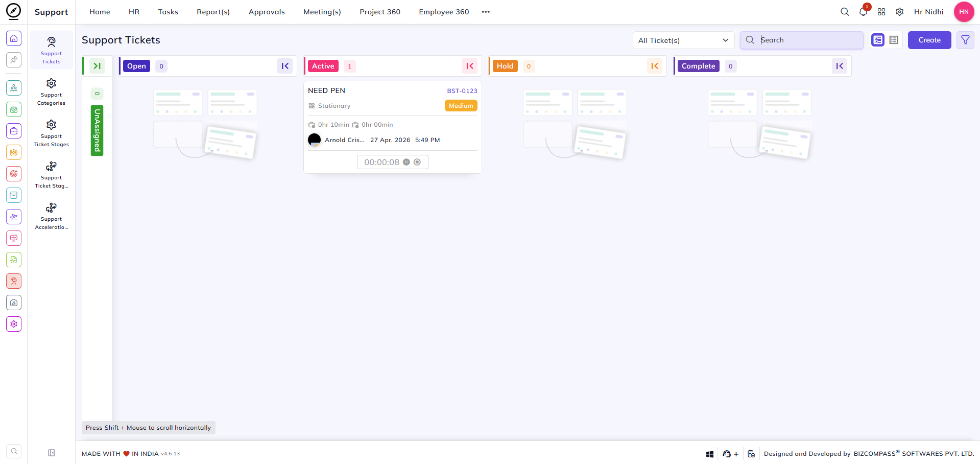Open the red target module icon
Screen dimensions: 980x464
pos(14,174)
